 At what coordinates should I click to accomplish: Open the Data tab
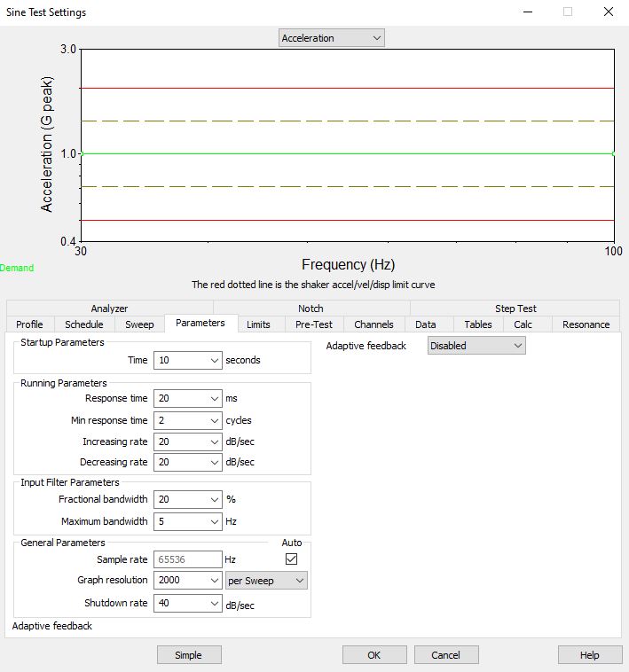(x=425, y=324)
